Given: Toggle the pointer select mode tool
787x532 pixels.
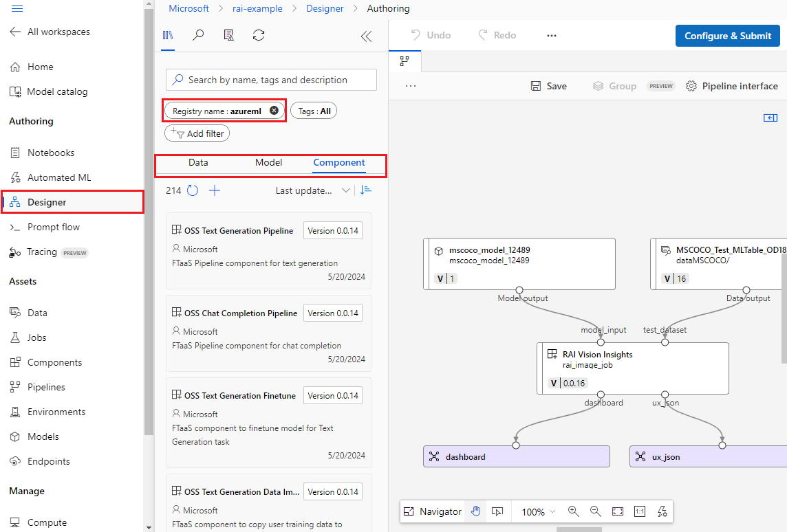Looking at the screenshot, I should (x=497, y=511).
